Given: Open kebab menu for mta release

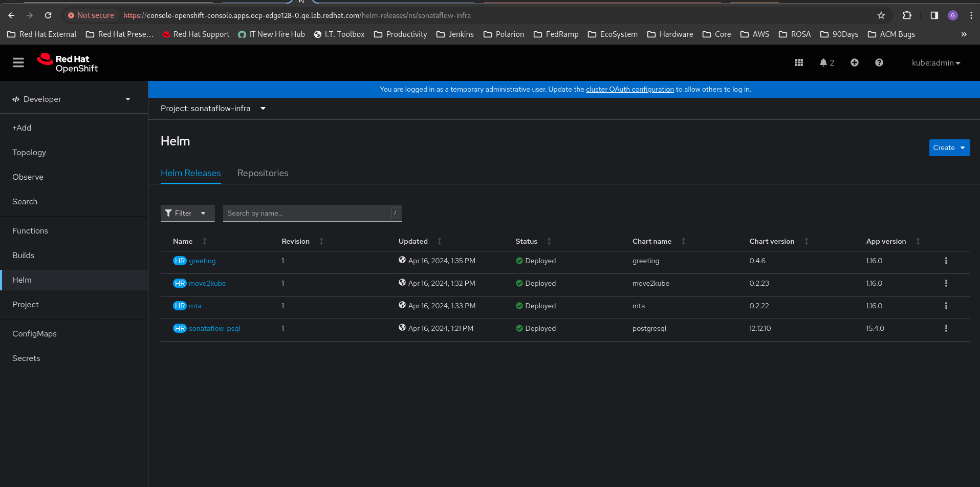Looking at the screenshot, I should point(946,306).
